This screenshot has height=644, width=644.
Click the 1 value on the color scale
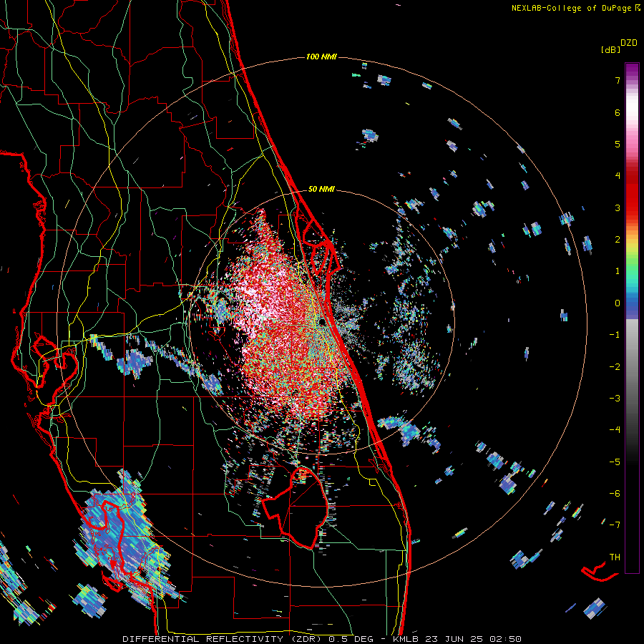click(618, 271)
